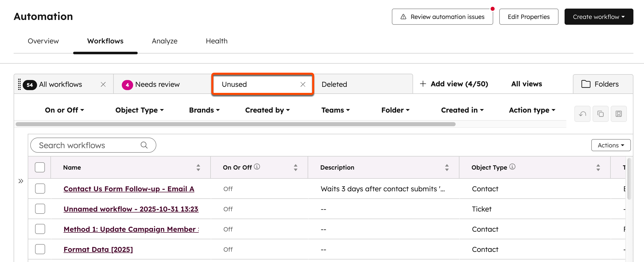Open the Unnamed workflow - 2025-10-31 link

point(131,209)
